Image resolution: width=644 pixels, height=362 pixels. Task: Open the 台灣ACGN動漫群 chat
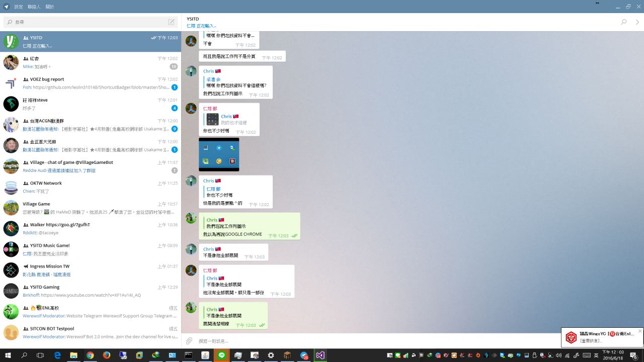pyautogui.click(x=91, y=125)
